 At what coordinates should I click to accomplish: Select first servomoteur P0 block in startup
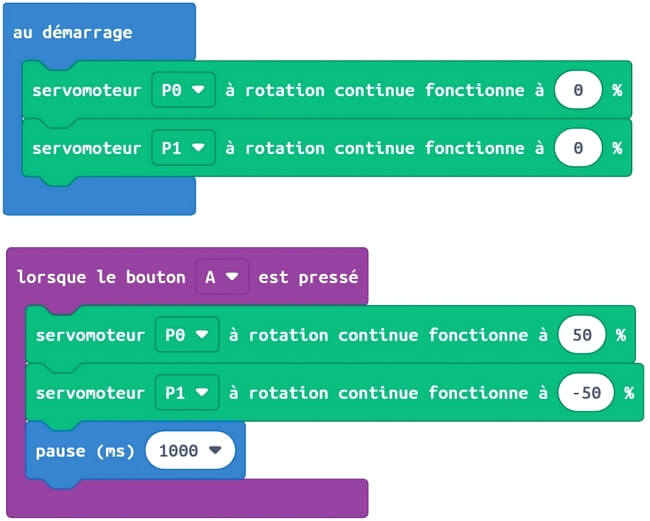tap(327, 90)
